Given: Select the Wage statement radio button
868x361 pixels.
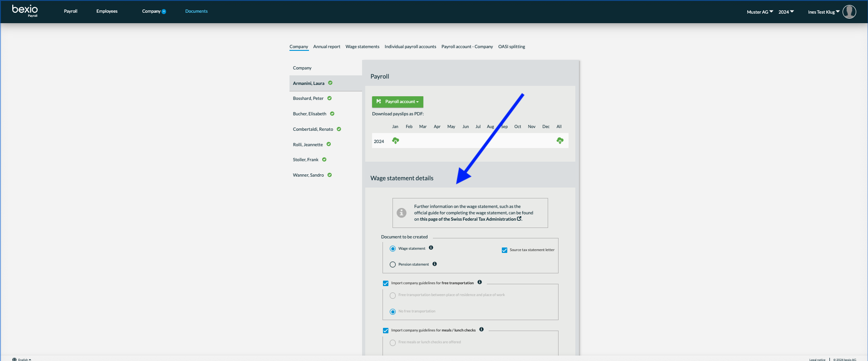Looking at the screenshot, I should pyautogui.click(x=393, y=249).
